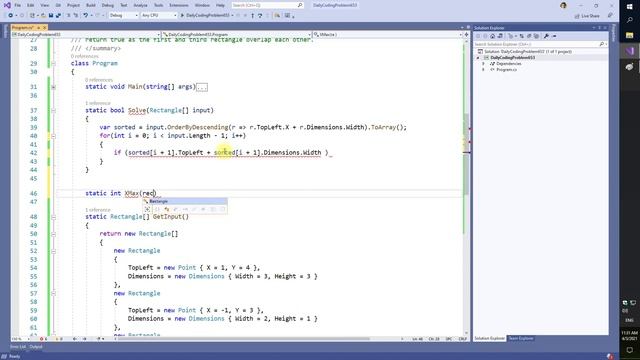The image size is (640, 360).
Task: Click Switch Views icon in Solution Explorer toolbar
Action: pos(500,36)
